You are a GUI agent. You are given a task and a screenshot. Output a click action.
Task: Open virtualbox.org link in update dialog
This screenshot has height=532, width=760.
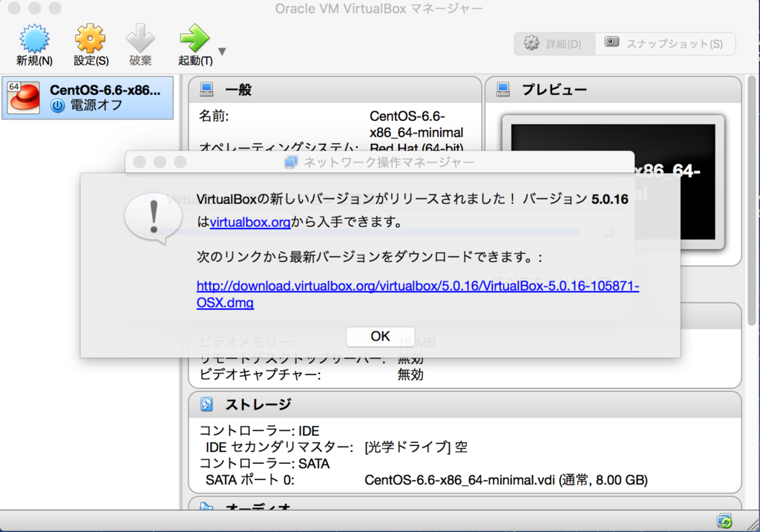point(250,223)
